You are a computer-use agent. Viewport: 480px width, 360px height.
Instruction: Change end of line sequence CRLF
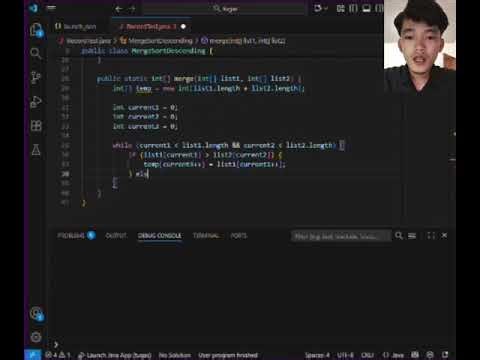click(x=367, y=355)
